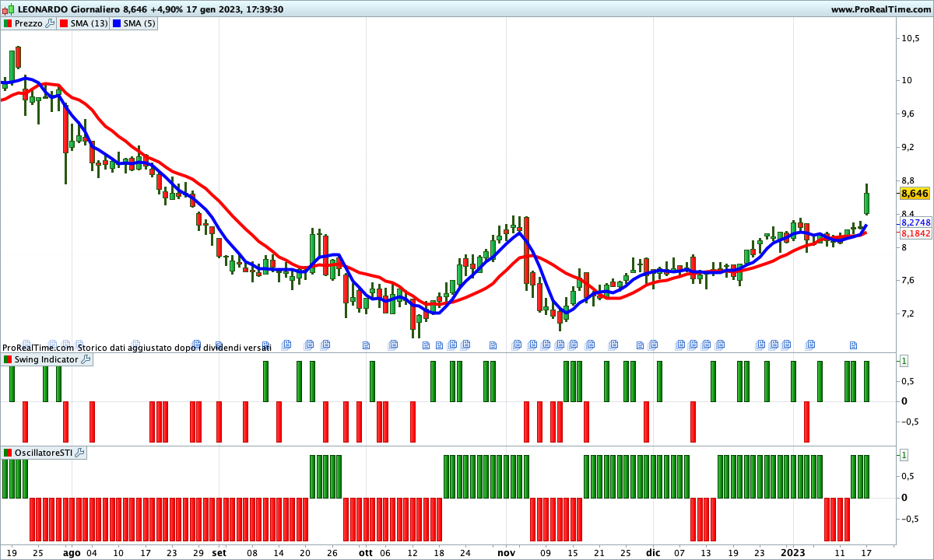Screen dimensions: 934x560
Task: Click the red 8,1842 SMA value tag
Action: pos(915,233)
